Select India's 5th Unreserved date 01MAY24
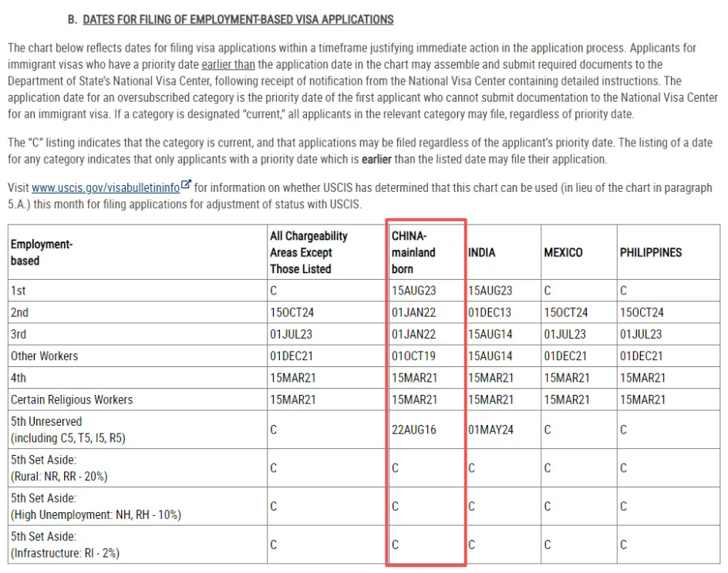The width and height of the screenshot is (728, 573). point(490,430)
